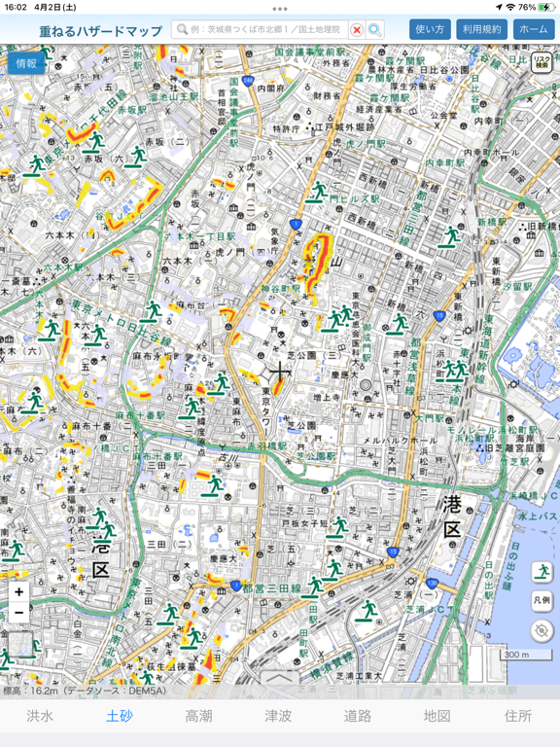Select the 高潮 storm surge tab
560x747 pixels.
tap(199, 716)
